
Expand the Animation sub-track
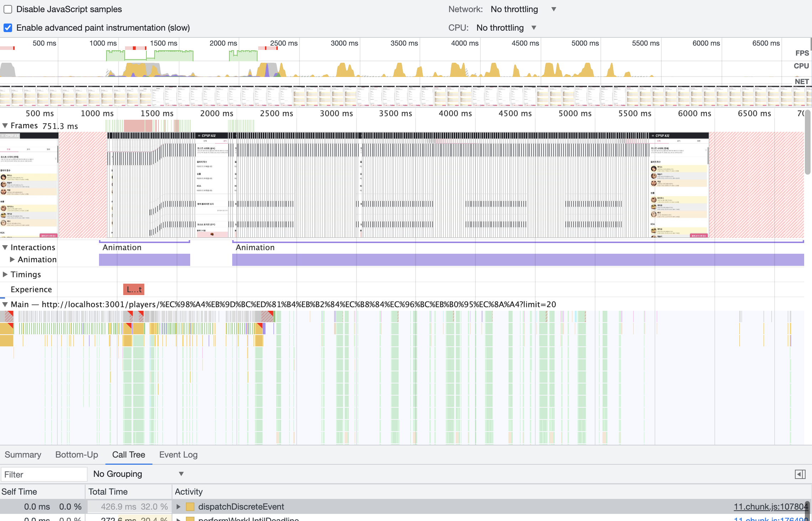tap(12, 259)
